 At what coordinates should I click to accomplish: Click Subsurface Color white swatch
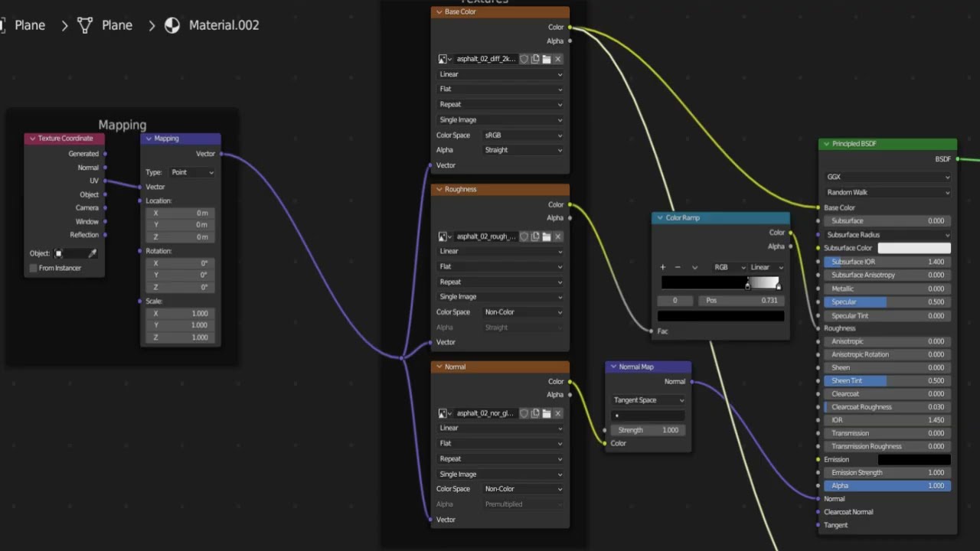pyautogui.click(x=914, y=248)
